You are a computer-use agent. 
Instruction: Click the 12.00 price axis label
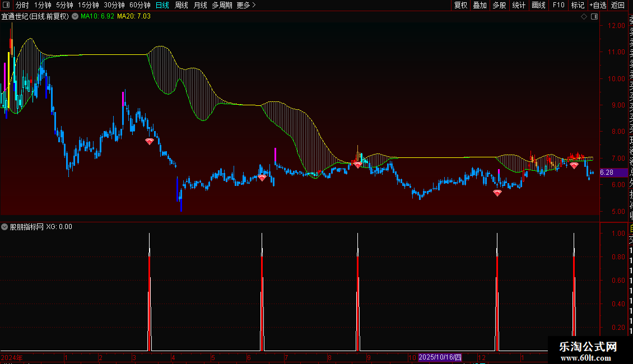[x=616, y=25]
